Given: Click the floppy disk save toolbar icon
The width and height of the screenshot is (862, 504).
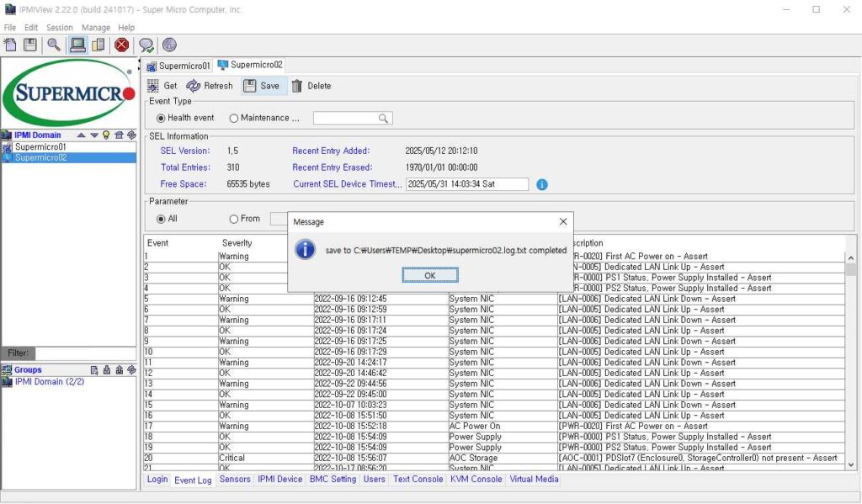Looking at the screenshot, I should (30, 45).
